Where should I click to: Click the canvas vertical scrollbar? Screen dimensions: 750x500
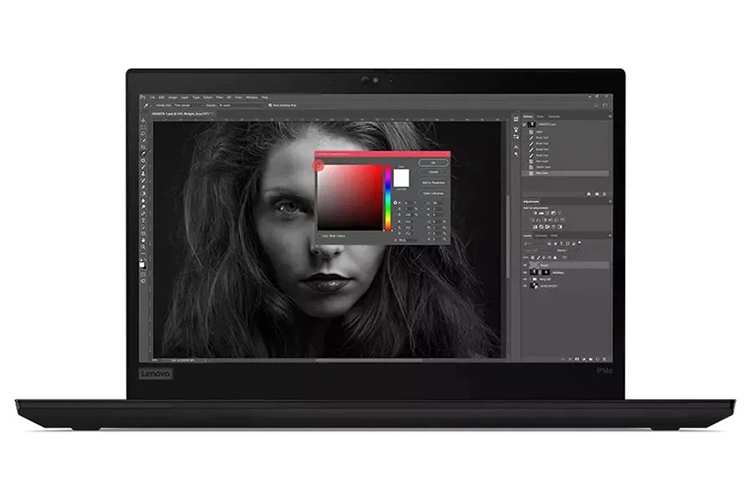tap(508, 238)
